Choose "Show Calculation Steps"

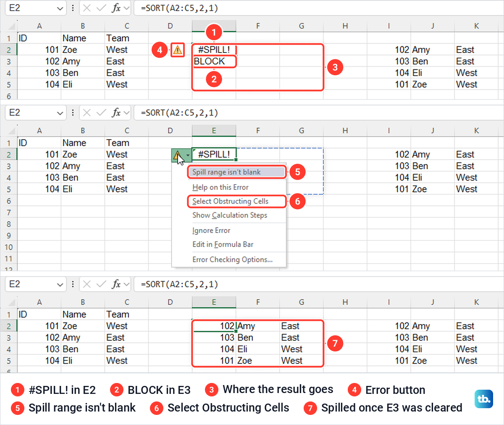pyautogui.click(x=230, y=215)
